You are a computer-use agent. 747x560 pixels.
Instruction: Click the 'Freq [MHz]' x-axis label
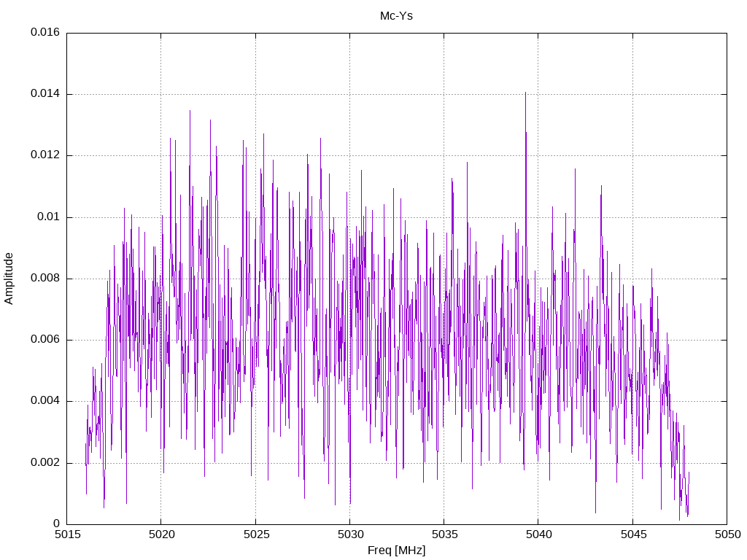pyautogui.click(x=396, y=550)
